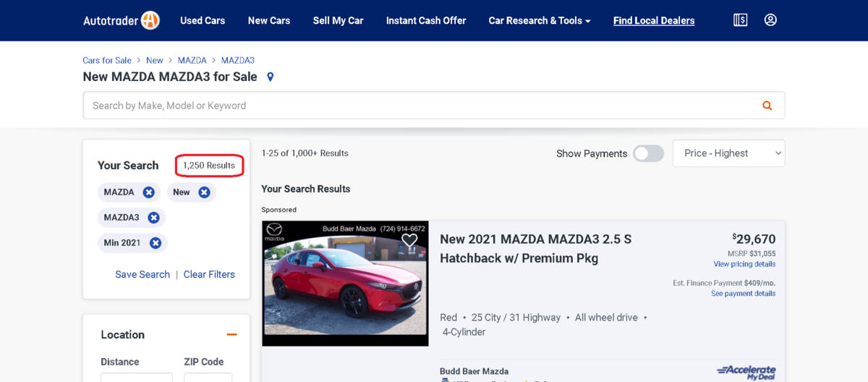Remove the MAZDA filter chip
The image size is (868, 382).
coord(148,192)
